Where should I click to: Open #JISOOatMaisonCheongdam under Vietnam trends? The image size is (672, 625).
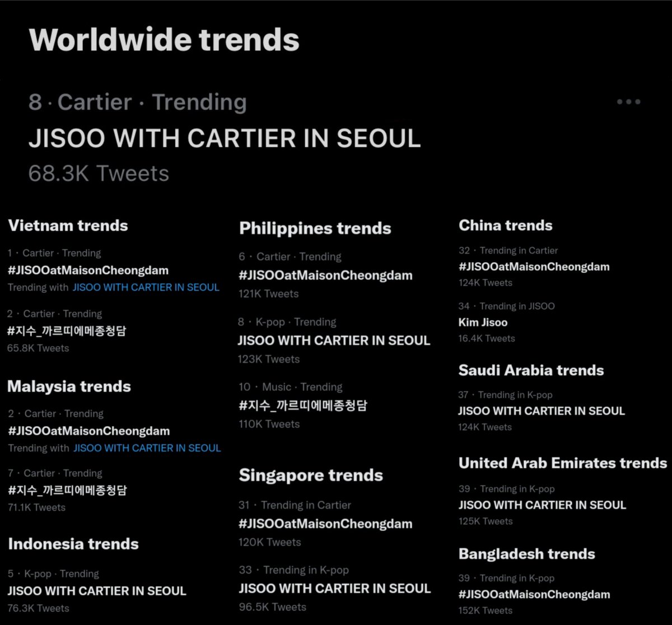click(x=88, y=270)
